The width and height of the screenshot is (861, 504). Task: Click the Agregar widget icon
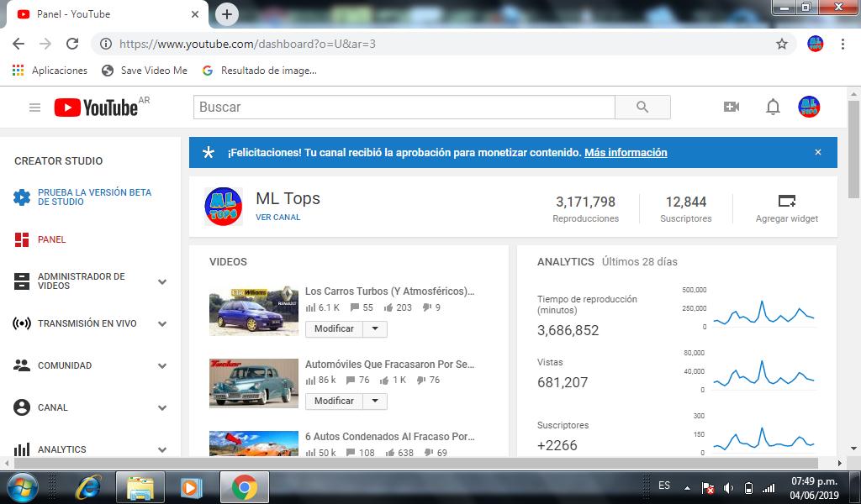coord(787,202)
